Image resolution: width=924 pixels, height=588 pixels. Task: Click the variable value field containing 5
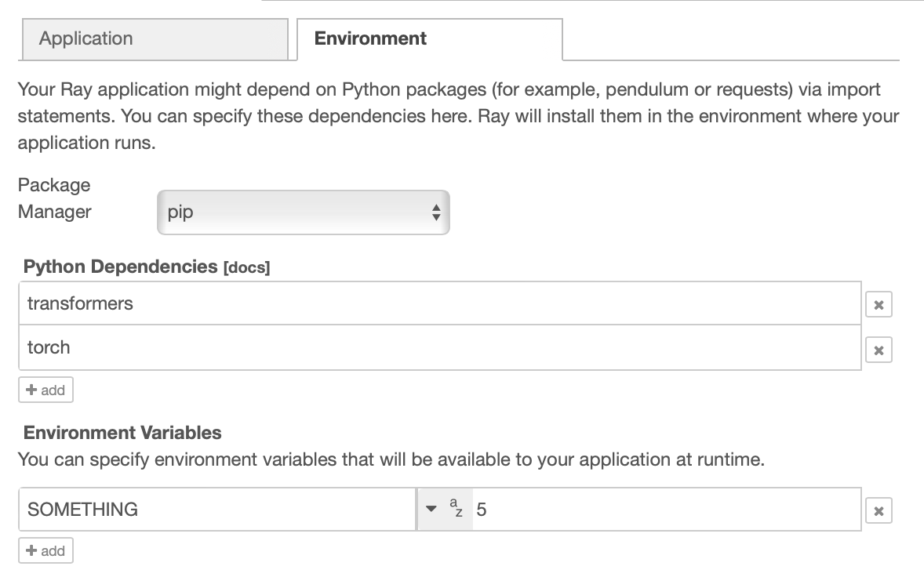click(x=667, y=510)
